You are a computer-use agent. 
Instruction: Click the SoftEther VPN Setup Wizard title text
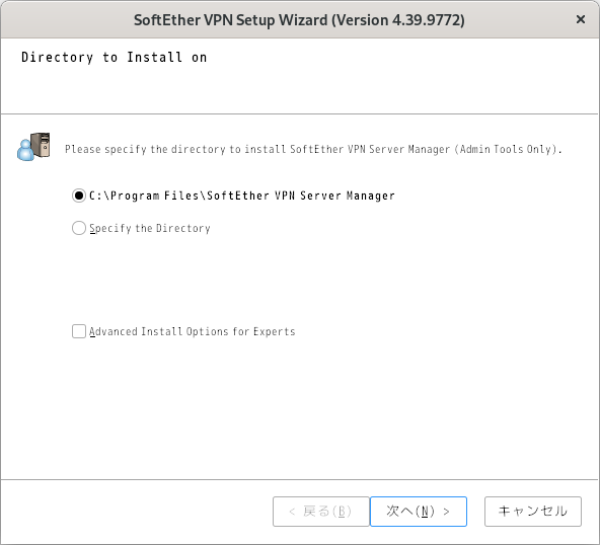tap(299, 20)
